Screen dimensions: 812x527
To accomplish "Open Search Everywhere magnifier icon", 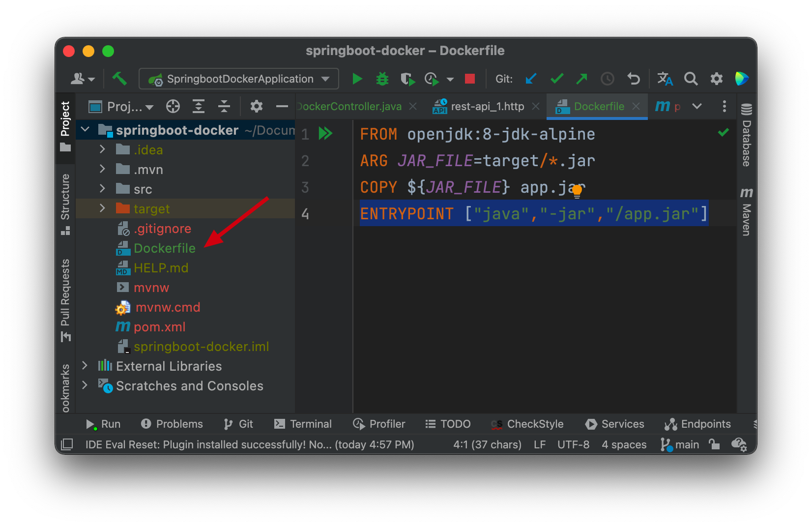I will [x=691, y=79].
